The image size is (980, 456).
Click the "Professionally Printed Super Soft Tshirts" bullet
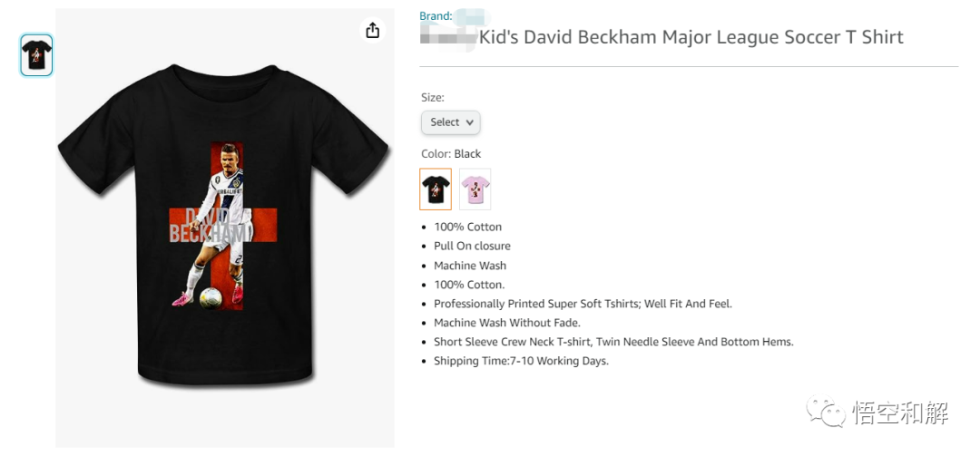(583, 304)
